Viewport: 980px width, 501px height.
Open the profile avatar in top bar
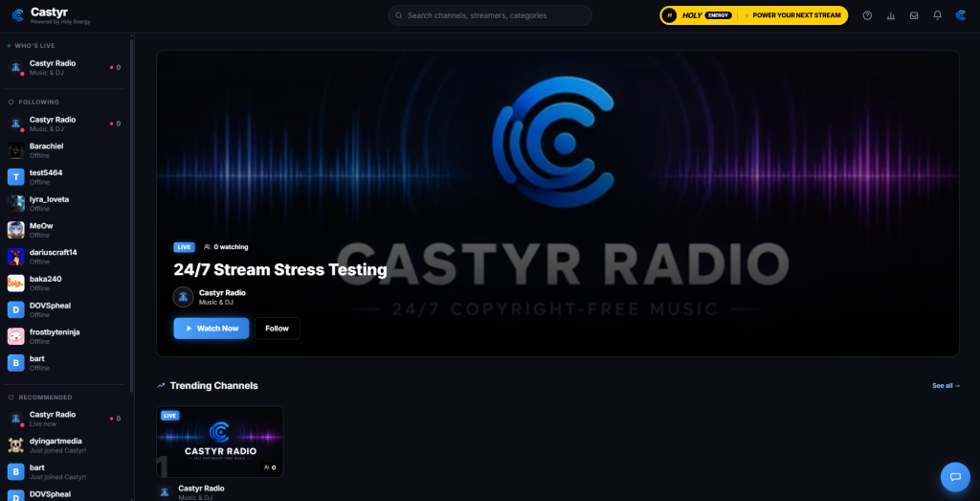pyautogui.click(x=961, y=15)
